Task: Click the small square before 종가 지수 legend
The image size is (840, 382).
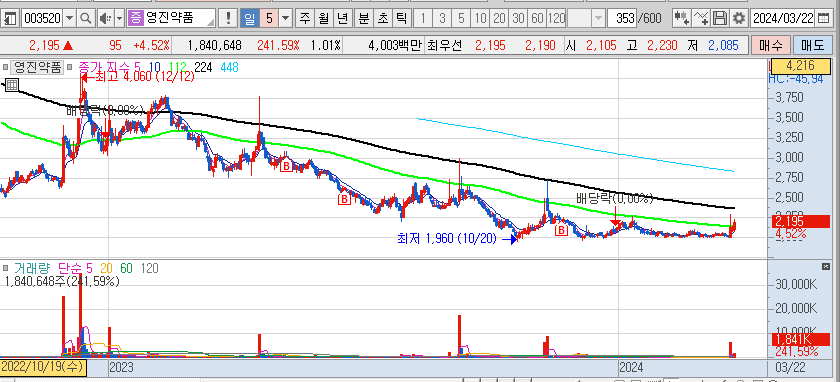Action: 70,68
